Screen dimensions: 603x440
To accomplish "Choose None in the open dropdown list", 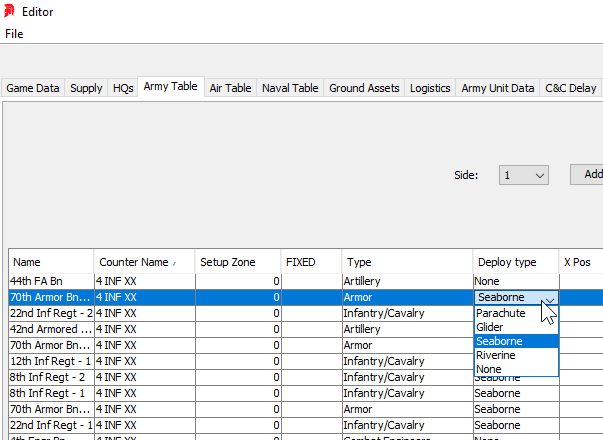I will pyautogui.click(x=516, y=369).
